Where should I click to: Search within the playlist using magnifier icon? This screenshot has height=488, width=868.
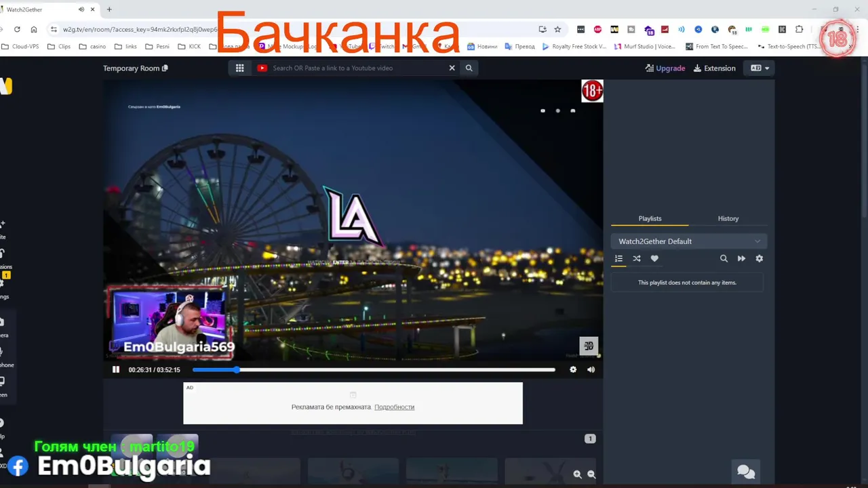coord(724,258)
